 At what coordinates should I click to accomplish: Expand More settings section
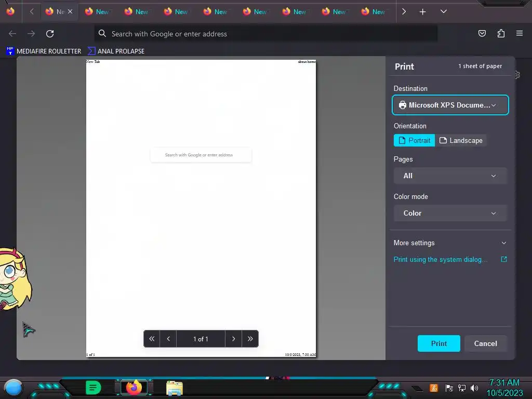pyautogui.click(x=450, y=243)
